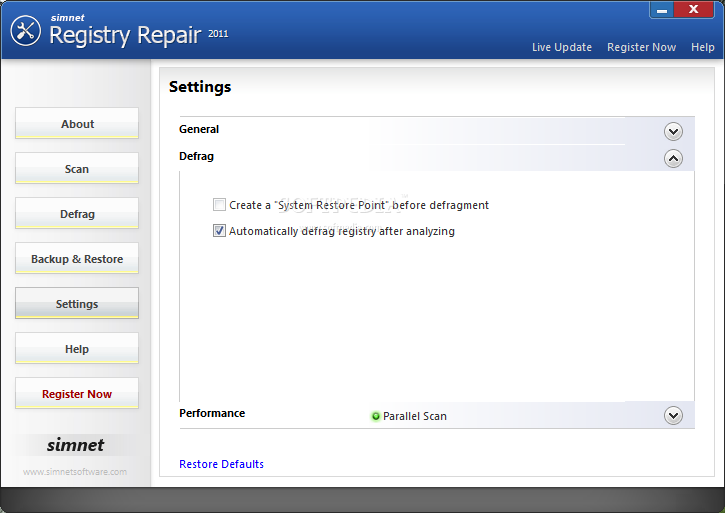The height and width of the screenshot is (513, 725).
Task: Click the Defrag section heading
Action: (x=197, y=156)
